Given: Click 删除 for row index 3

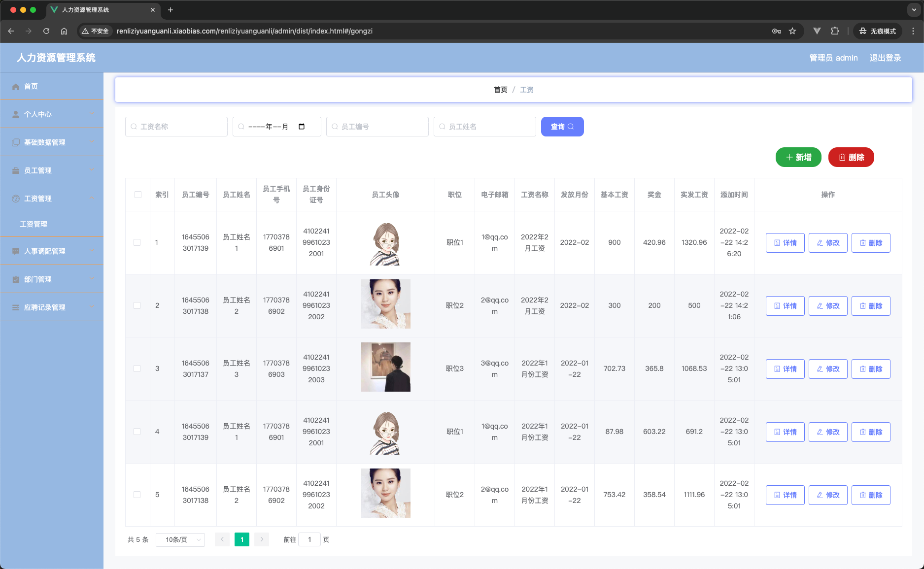Looking at the screenshot, I should pos(871,369).
